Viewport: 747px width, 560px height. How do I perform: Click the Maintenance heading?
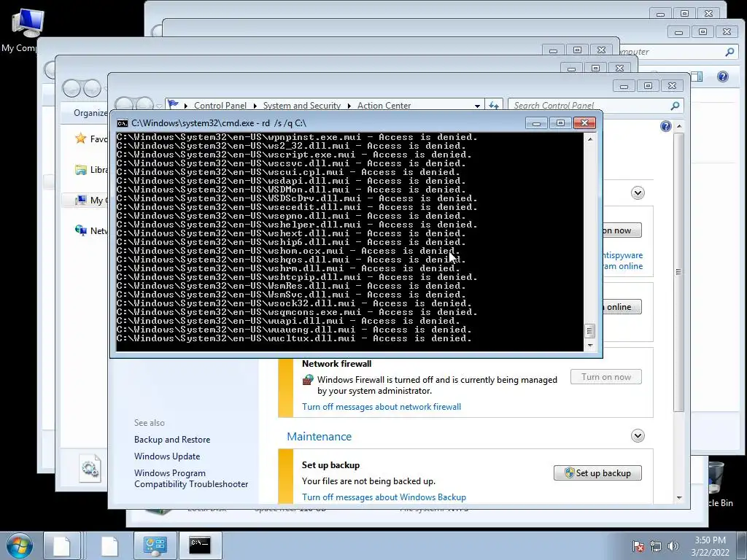320,437
